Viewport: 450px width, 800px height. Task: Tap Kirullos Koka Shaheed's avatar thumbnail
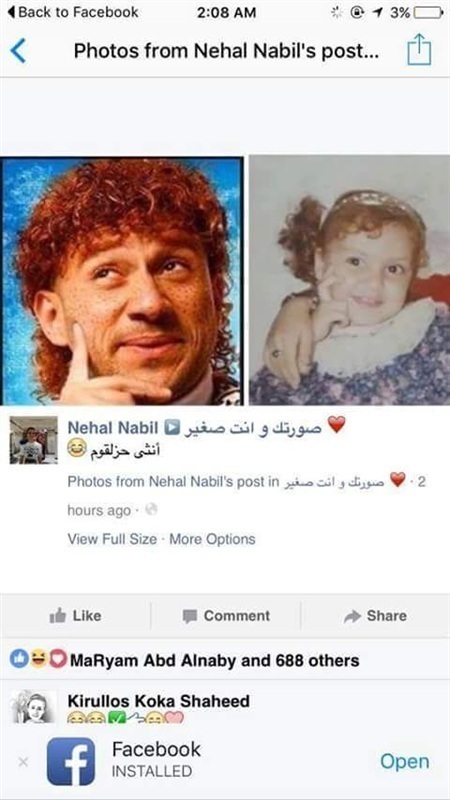click(x=34, y=707)
